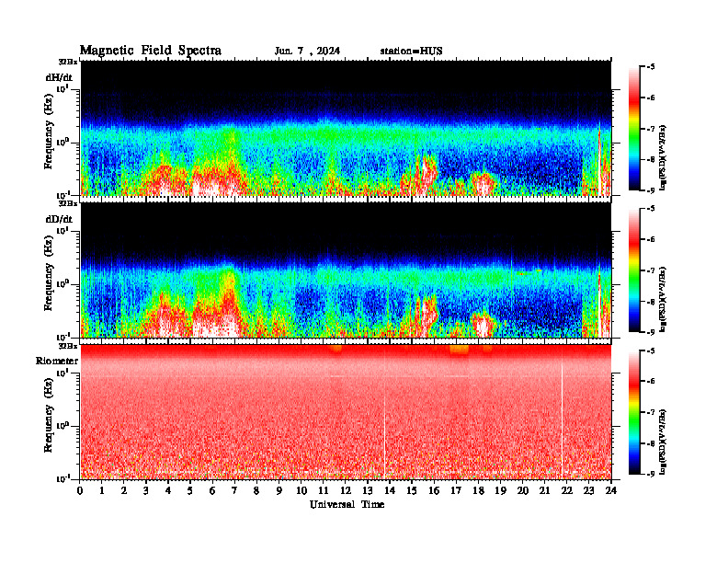Click hour 9 on the Universal Time axis
728x563 pixels.
pyautogui.click(x=279, y=491)
